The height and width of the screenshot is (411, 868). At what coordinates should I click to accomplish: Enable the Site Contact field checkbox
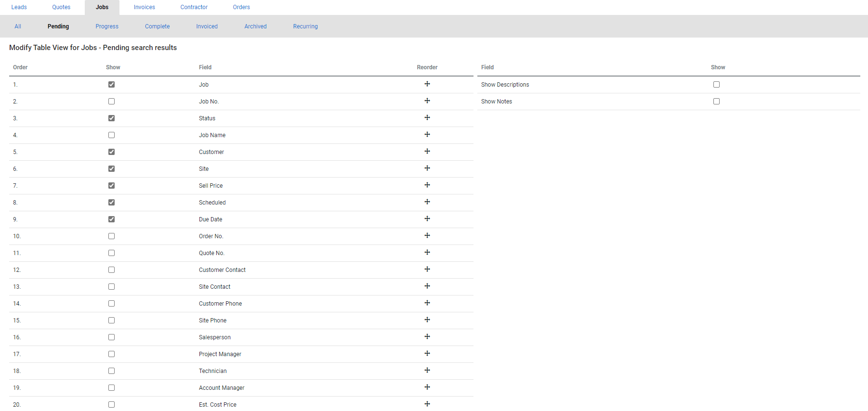pyautogui.click(x=112, y=286)
